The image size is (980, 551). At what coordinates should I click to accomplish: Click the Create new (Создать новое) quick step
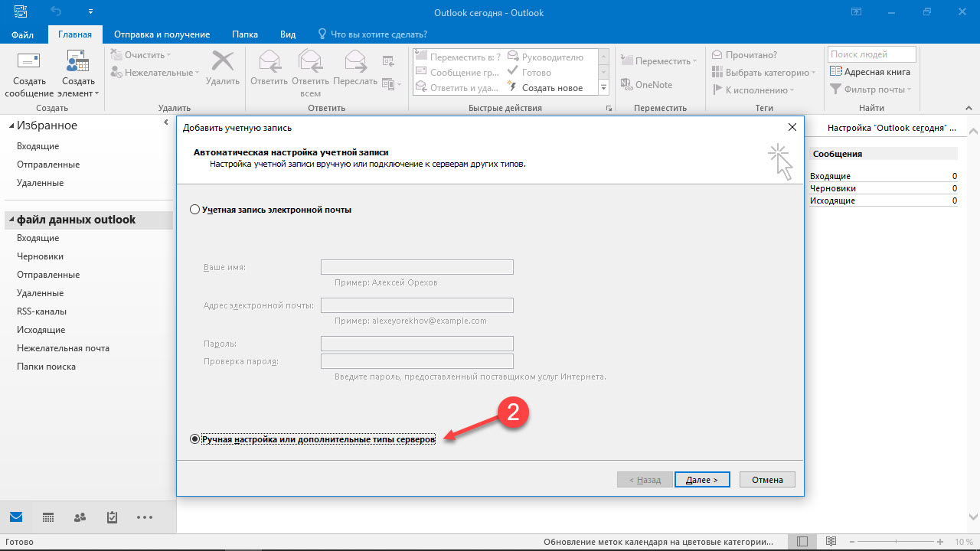pos(546,88)
